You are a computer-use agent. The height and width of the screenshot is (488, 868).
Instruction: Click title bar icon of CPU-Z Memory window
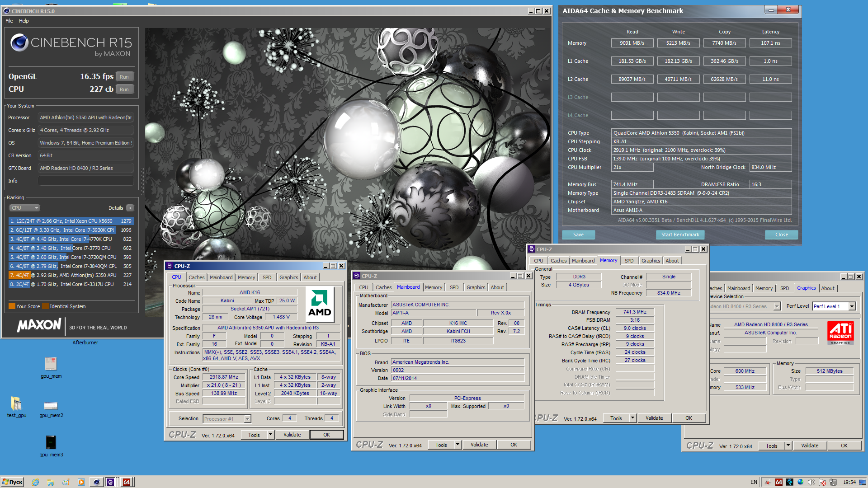(x=532, y=249)
